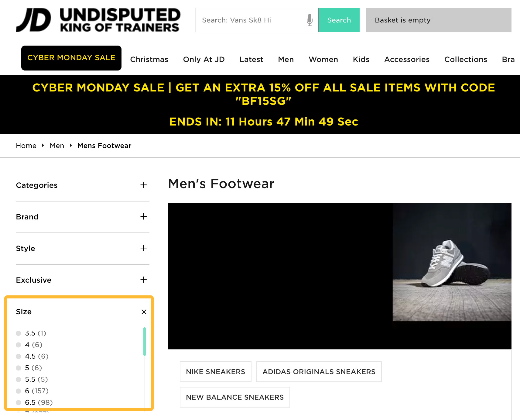Click the microphone voice search icon

[309, 20]
